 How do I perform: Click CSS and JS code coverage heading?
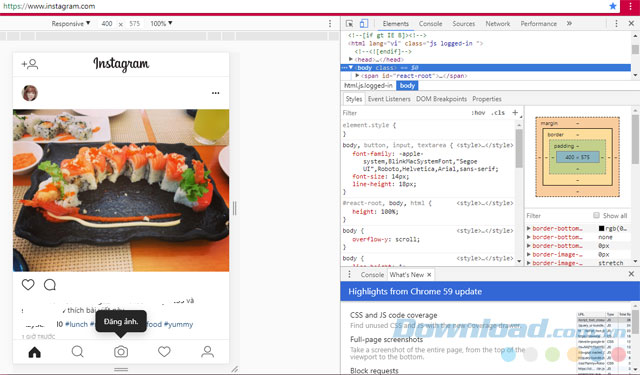tap(393, 315)
